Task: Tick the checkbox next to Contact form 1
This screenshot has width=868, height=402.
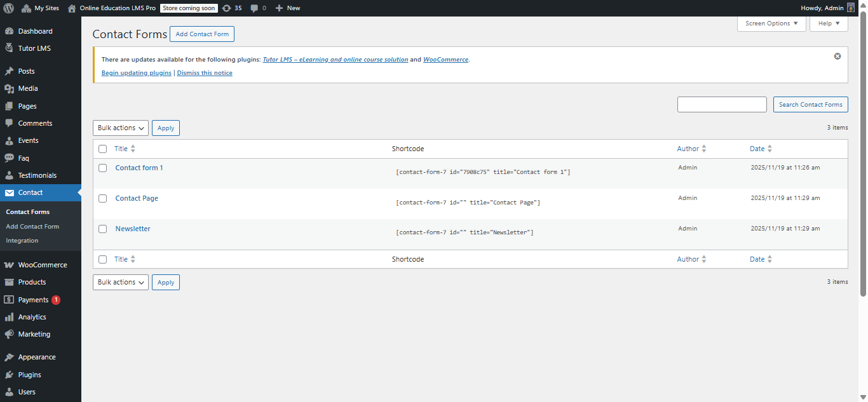Action: [x=102, y=168]
